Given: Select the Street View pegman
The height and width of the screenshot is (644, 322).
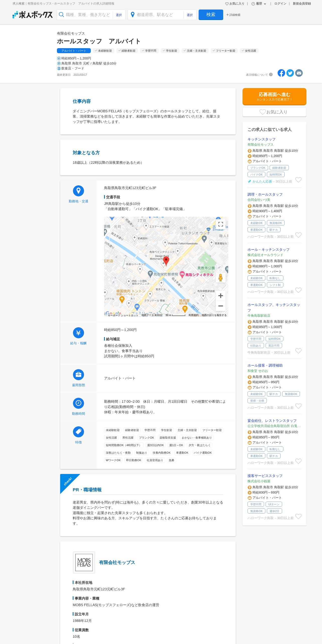Looking at the screenshot, I should [221, 278].
